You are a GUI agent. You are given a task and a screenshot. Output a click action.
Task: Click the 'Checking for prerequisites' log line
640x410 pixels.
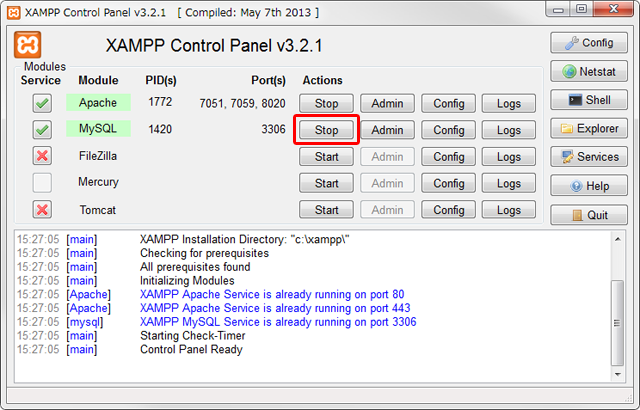click(x=204, y=253)
